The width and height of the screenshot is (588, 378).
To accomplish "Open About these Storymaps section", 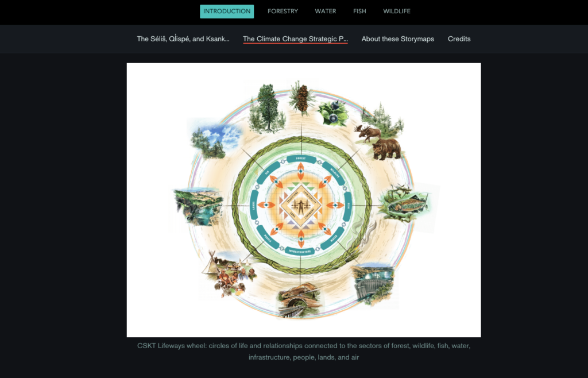I will click(x=398, y=38).
